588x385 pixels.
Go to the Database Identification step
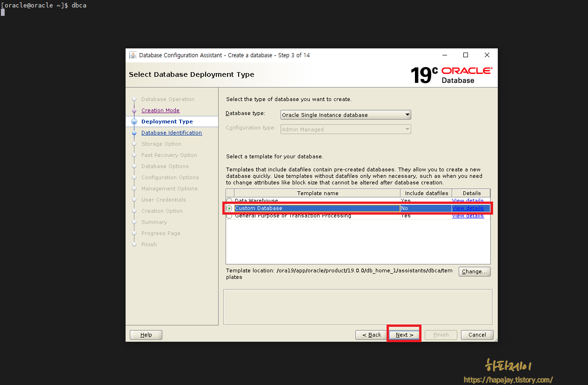pyautogui.click(x=172, y=133)
